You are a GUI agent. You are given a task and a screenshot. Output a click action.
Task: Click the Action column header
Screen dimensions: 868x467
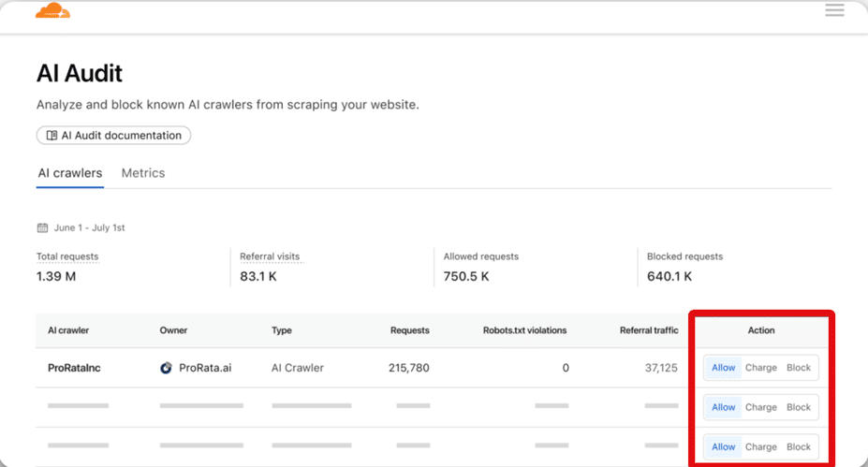click(761, 330)
